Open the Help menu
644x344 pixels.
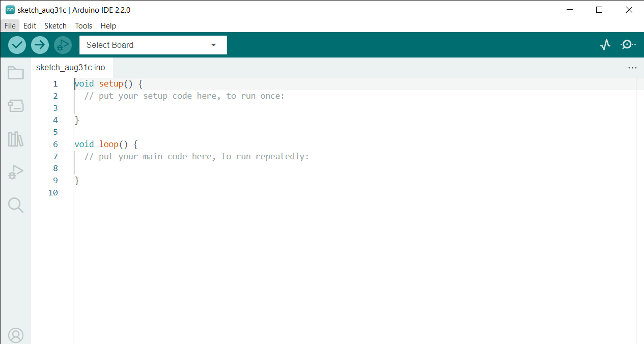(x=108, y=25)
